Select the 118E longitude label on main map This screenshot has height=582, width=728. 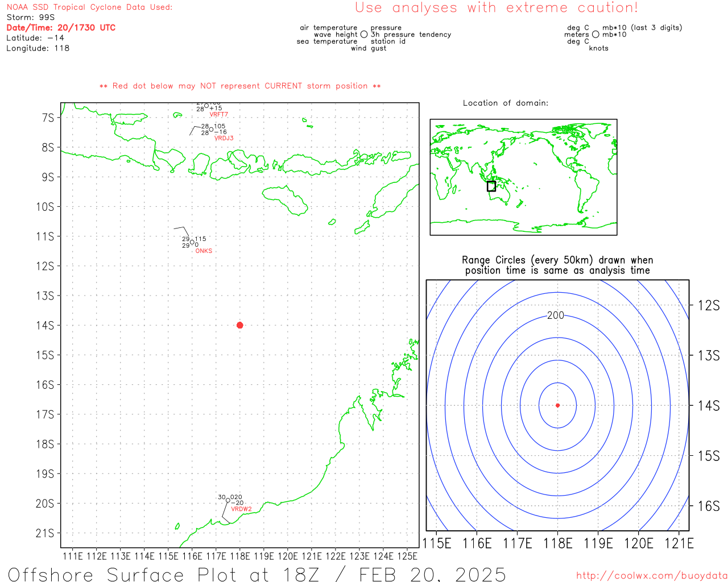pos(239,556)
